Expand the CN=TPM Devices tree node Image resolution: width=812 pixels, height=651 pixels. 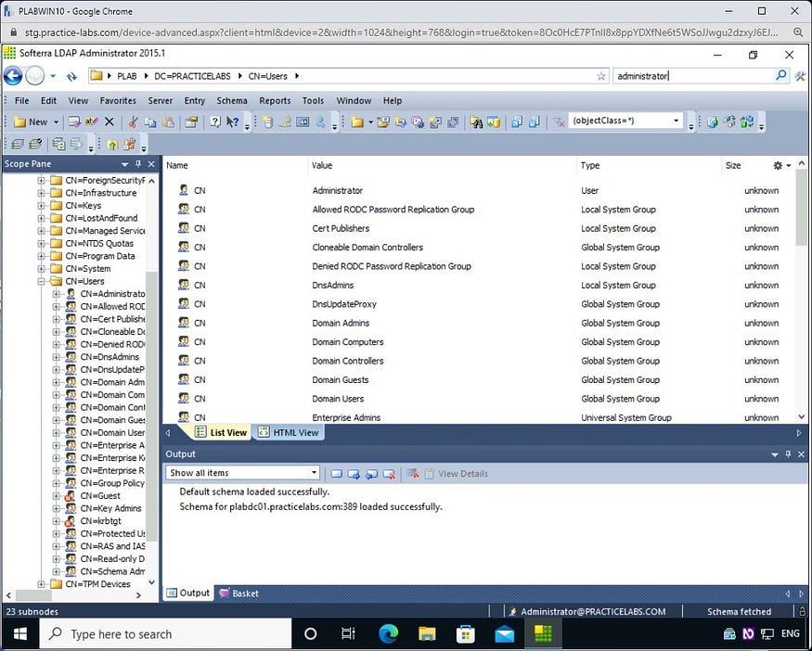(41, 584)
